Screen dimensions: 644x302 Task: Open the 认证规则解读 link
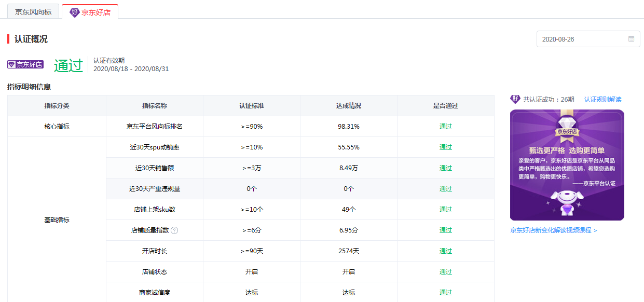[602, 100]
